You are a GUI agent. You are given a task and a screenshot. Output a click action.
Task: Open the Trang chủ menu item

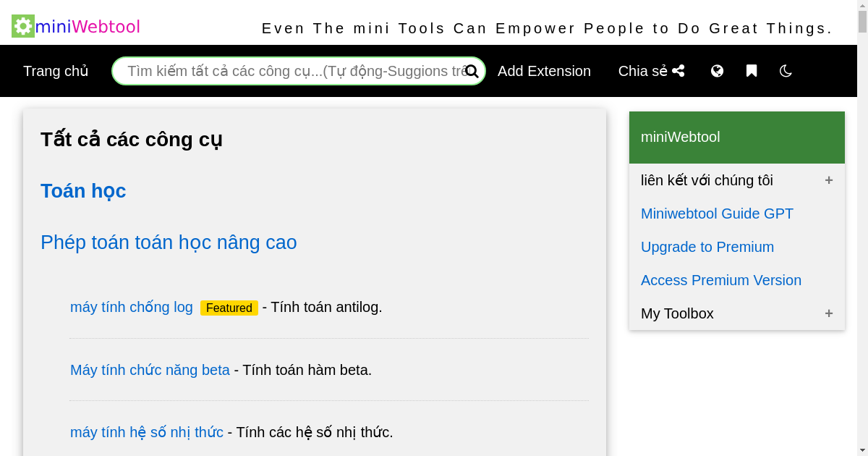[56, 71]
